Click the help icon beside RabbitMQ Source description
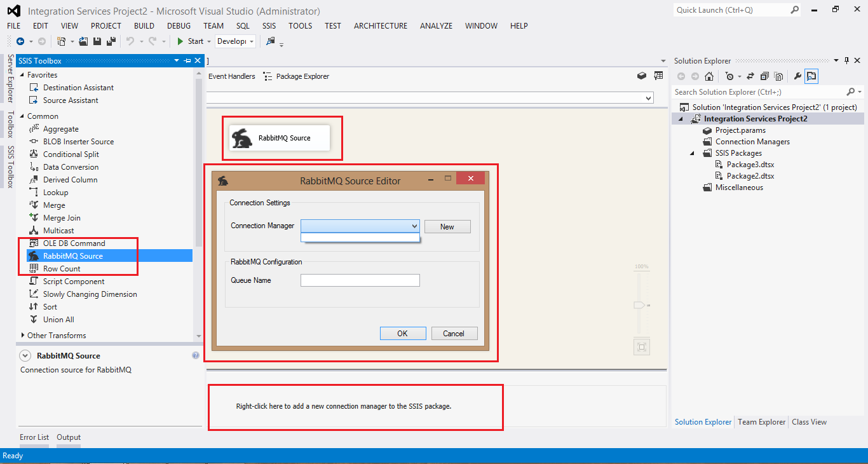The image size is (868, 464). (x=196, y=355)
